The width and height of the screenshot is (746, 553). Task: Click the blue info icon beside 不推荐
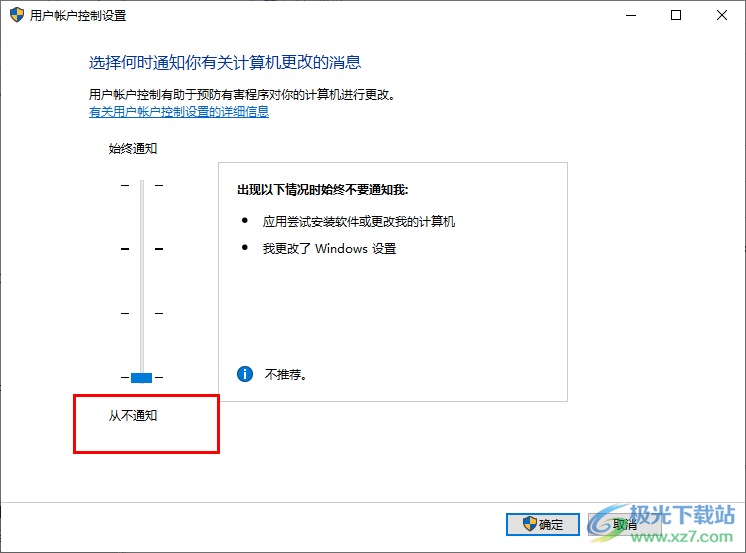click(245, 374)
